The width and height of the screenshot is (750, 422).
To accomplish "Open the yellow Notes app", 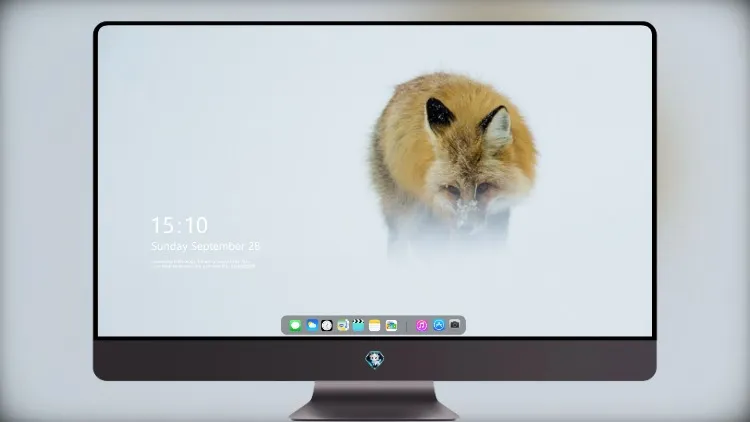I will click(x=375, y=325).
